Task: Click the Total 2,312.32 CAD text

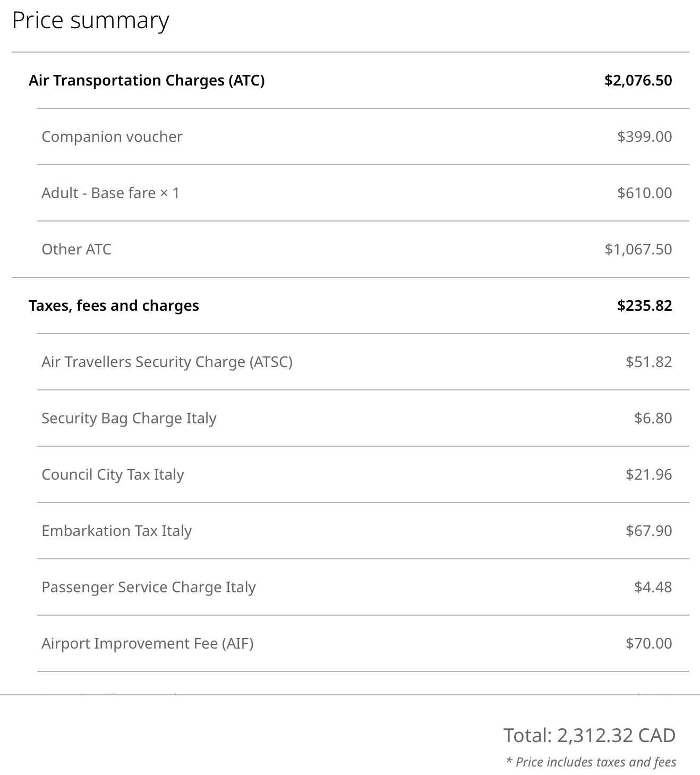Action: tap(589, 735)
